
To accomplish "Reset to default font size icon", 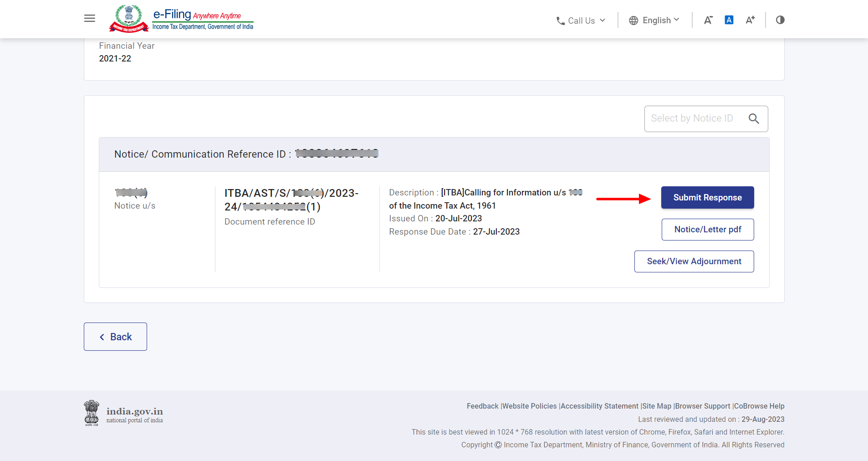I will (x=729, y=20).
